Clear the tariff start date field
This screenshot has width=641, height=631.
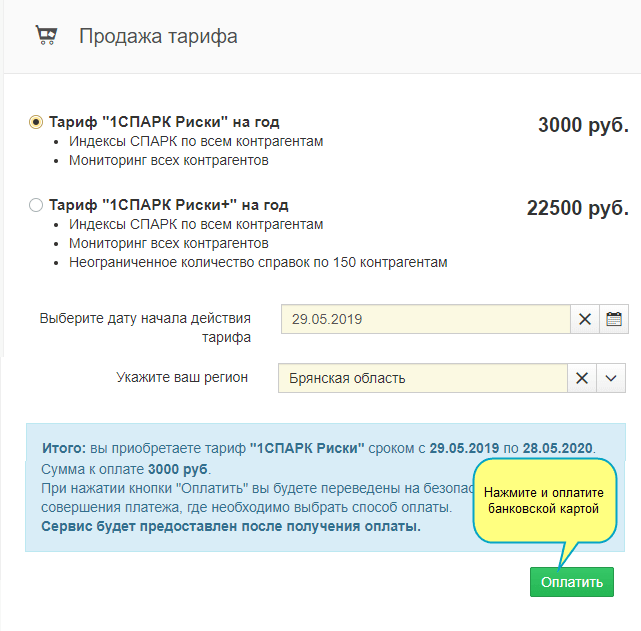tap(585, 320)
